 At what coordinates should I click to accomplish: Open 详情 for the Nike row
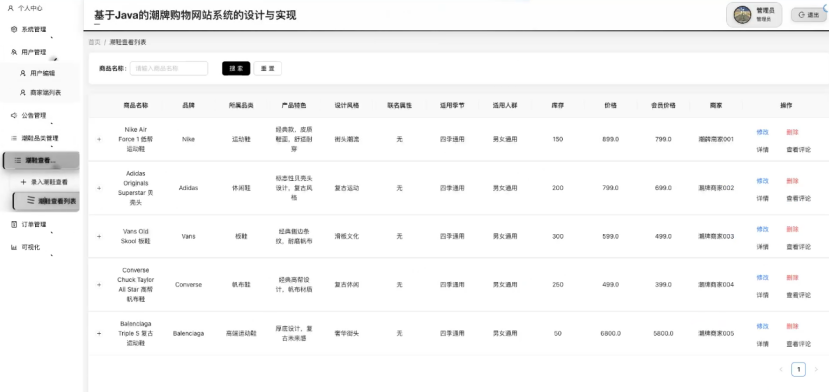pyautogui.click(x=762, y=150)
